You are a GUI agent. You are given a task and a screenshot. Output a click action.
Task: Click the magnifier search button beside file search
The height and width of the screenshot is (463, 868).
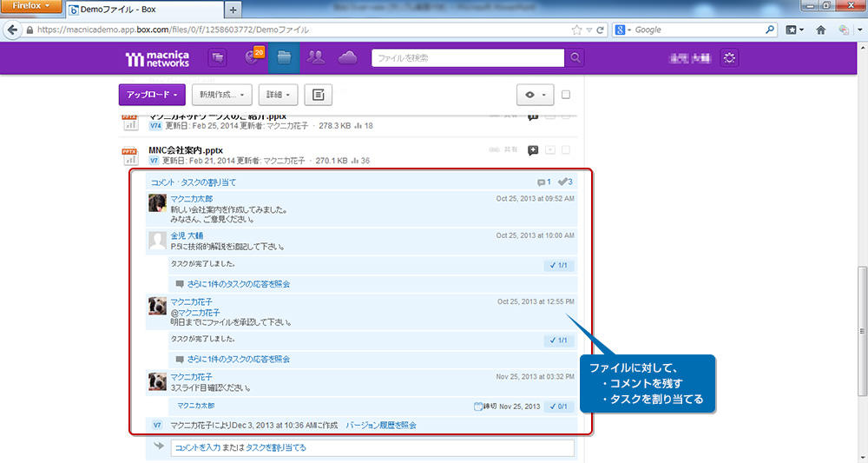click(575, 57)
